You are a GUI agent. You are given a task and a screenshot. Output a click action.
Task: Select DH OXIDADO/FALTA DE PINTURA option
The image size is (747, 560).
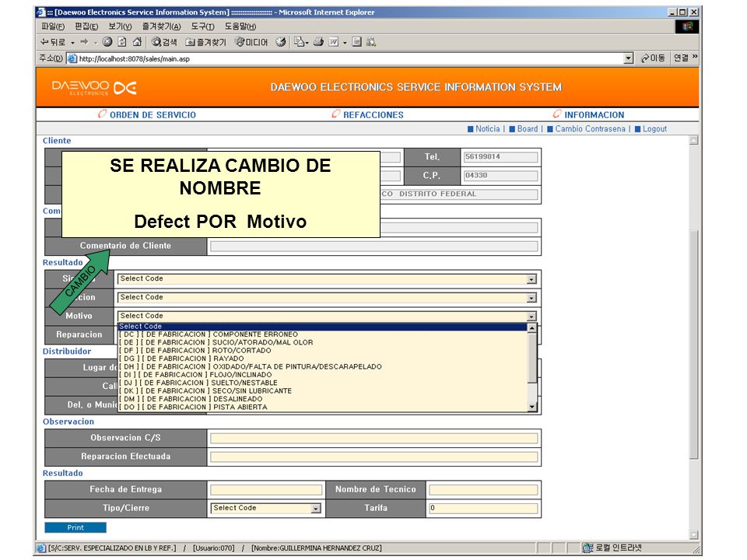pos(322,366)
